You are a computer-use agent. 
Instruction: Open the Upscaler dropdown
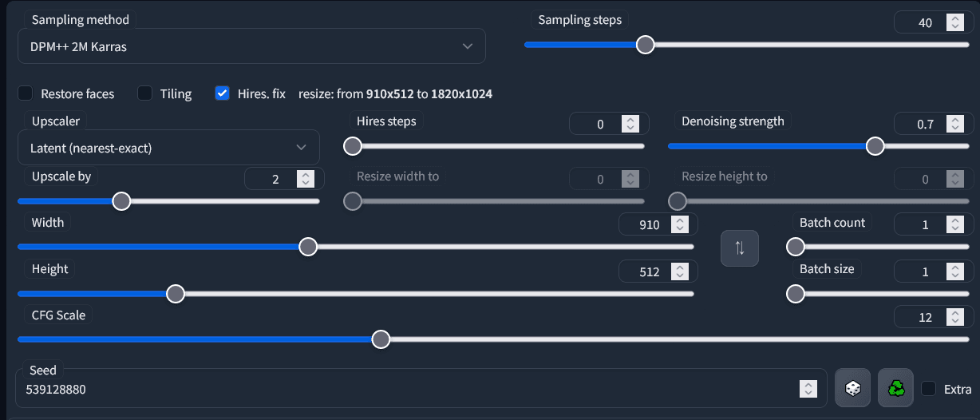(x=168, y=148)
